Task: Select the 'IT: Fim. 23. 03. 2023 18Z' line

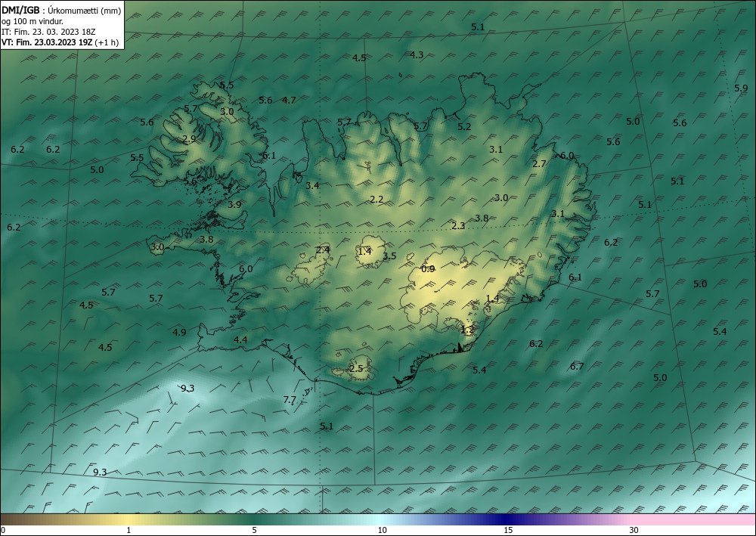Action: click(48, 32)
